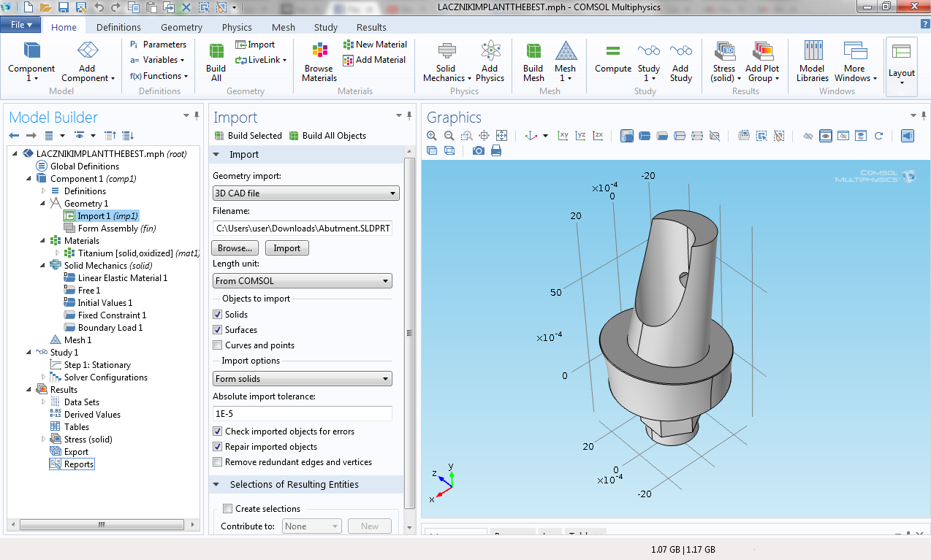Screen dimensions: 931x560
Task: Click the Zoom Extents icon in Graphics
Action: (502, 136)
